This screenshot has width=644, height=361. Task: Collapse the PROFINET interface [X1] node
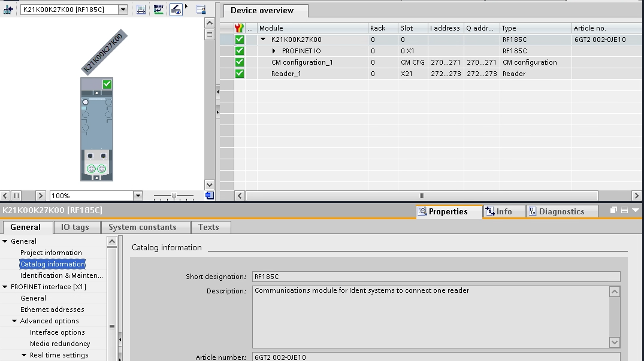(5, 287)
